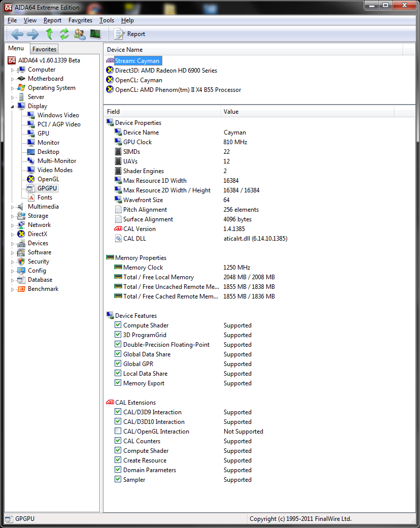Screen dimensions: 420x528
Task: Open the Tools menu
Action: point(107,20)
